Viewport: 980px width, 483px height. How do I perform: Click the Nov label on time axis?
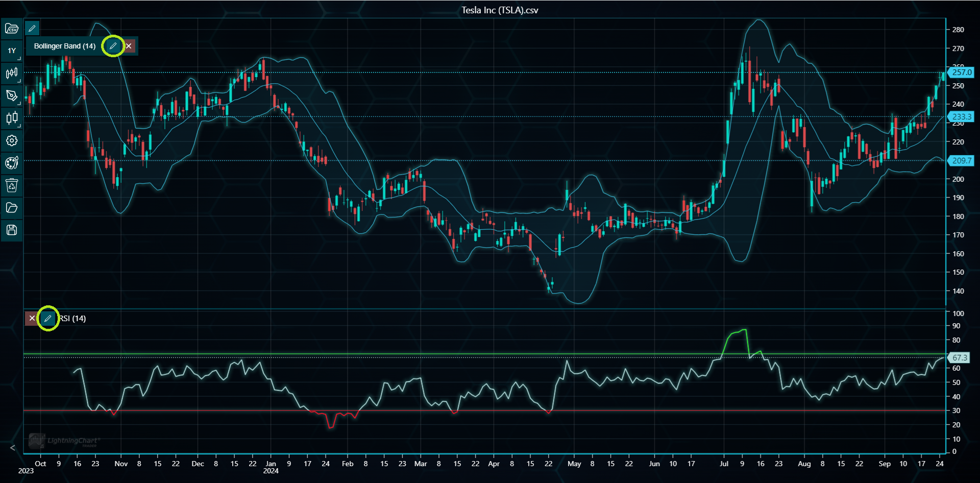[121, 464]
